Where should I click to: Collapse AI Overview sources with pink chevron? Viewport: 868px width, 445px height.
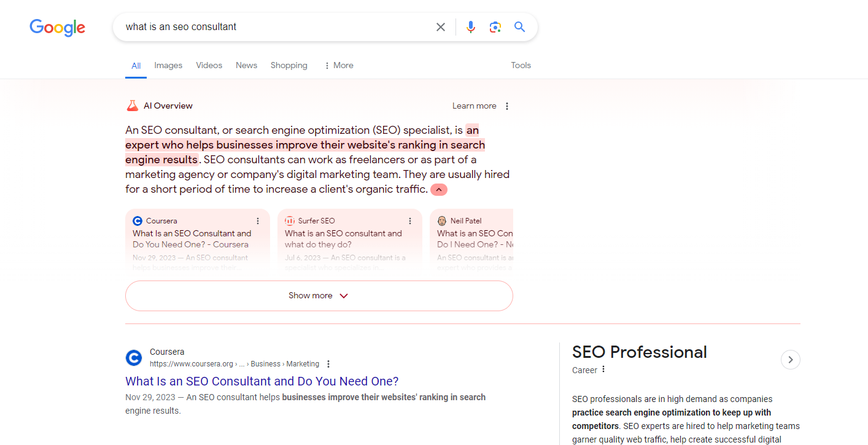coord(439,190)
